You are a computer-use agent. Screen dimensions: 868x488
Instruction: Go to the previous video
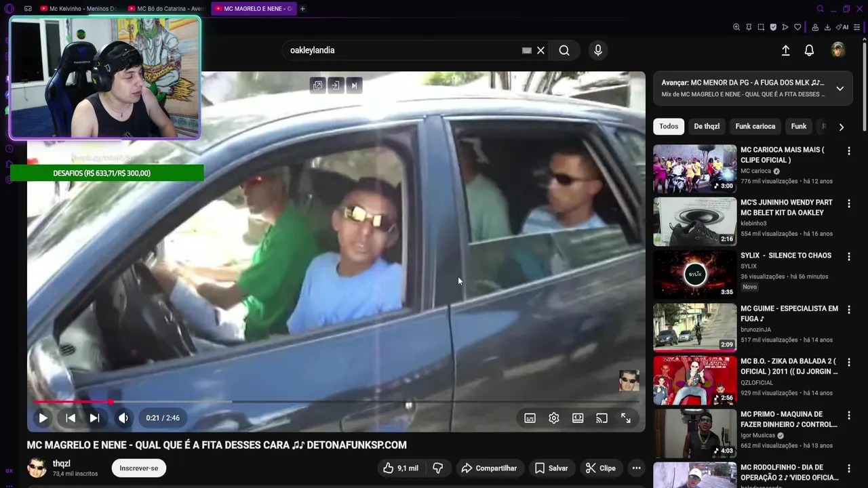click(71, 418)
